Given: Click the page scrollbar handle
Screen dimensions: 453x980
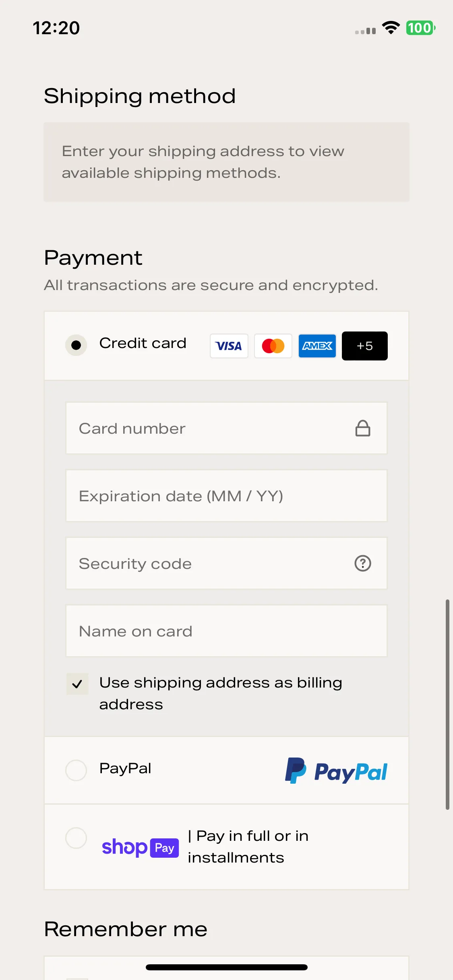Looking at the screenshot, I should click(447, 704).
